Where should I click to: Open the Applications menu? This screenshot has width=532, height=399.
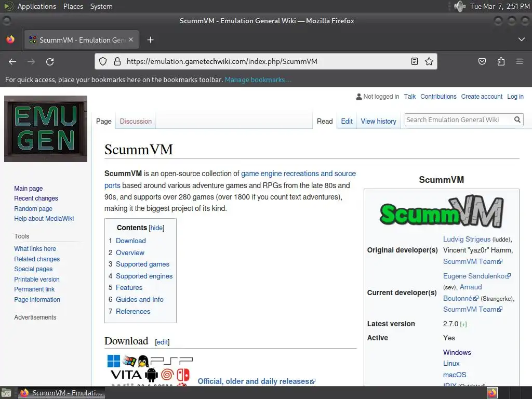pos(37,6)
